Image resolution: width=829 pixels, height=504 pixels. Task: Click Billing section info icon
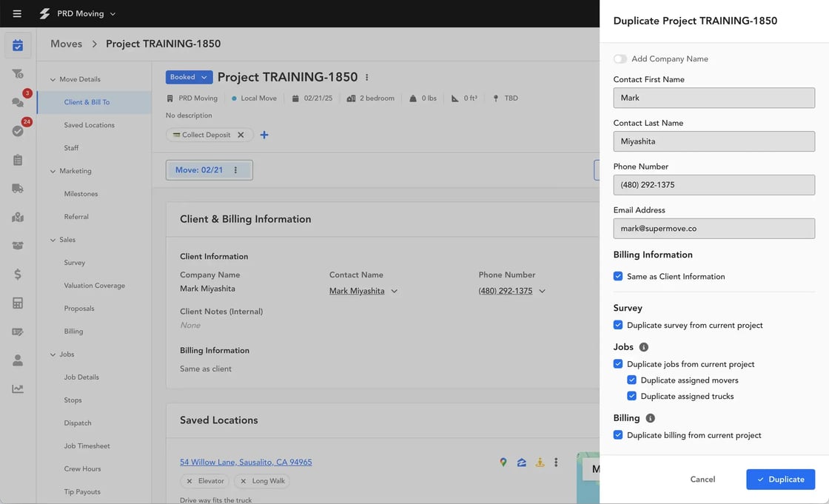point(651,418)
